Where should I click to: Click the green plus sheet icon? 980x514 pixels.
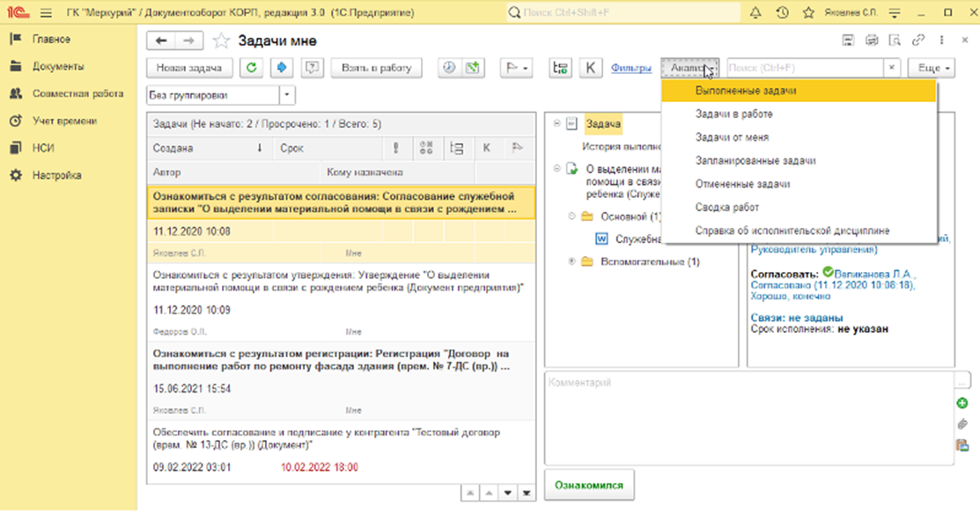[473, 68]
